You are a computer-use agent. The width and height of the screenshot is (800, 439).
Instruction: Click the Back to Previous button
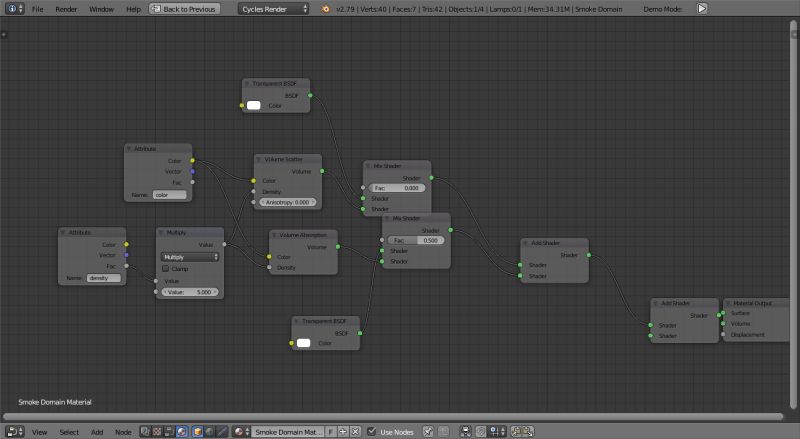tap(185, 9)
